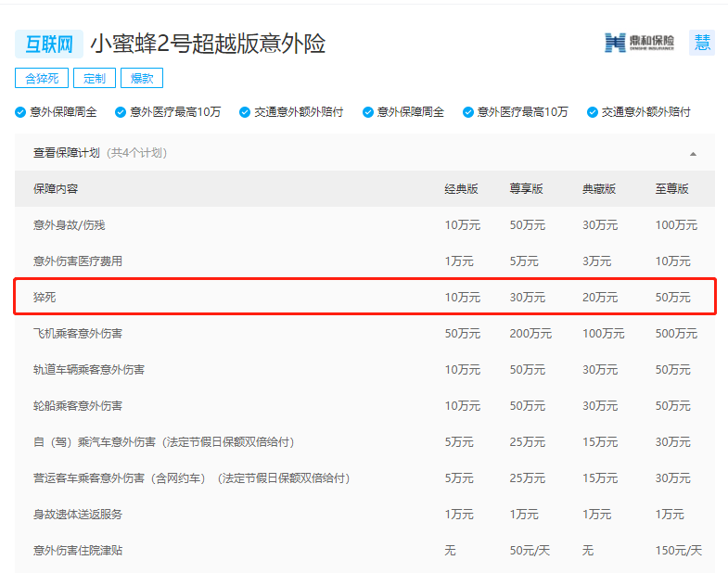
Task: Collapse the 查看保障计划 section arrow
Action: coord(693,154)
